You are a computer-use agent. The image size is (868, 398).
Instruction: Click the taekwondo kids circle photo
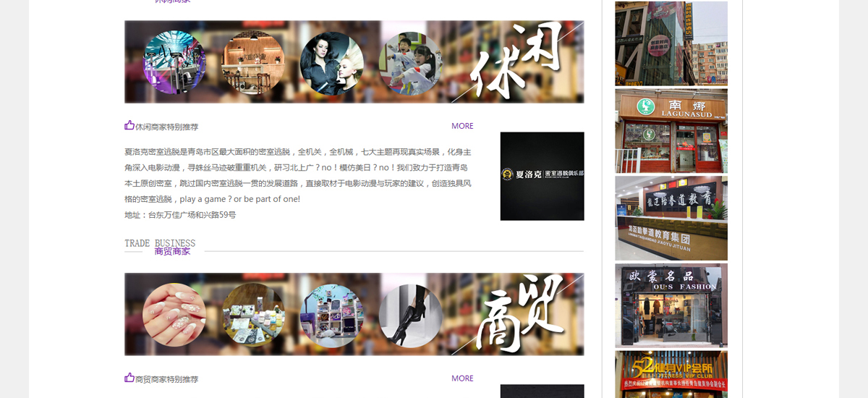[411, 63]
